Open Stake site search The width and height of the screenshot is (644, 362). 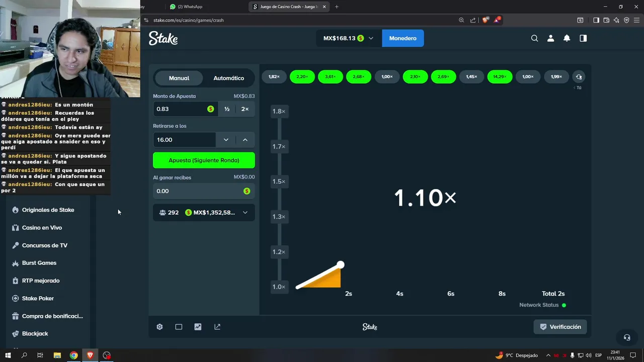(534, 38)
